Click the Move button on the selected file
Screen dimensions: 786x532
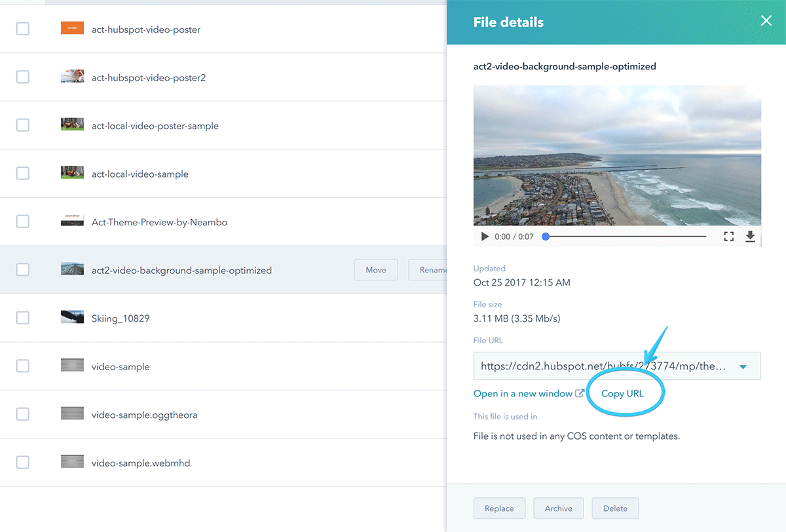(x=375, y=269)
